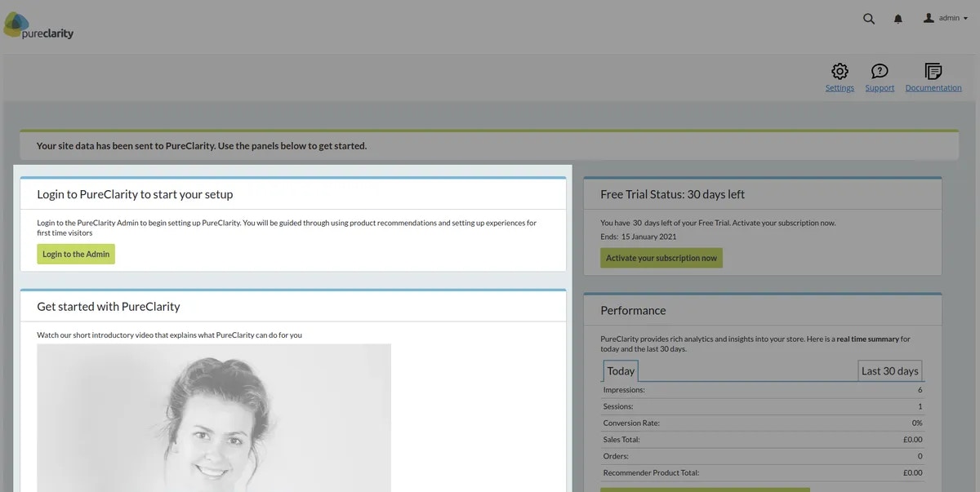Viewport: 980px width, 492px height.
Task: Click the site data sent notice message
Action: [x=202, y=146]
